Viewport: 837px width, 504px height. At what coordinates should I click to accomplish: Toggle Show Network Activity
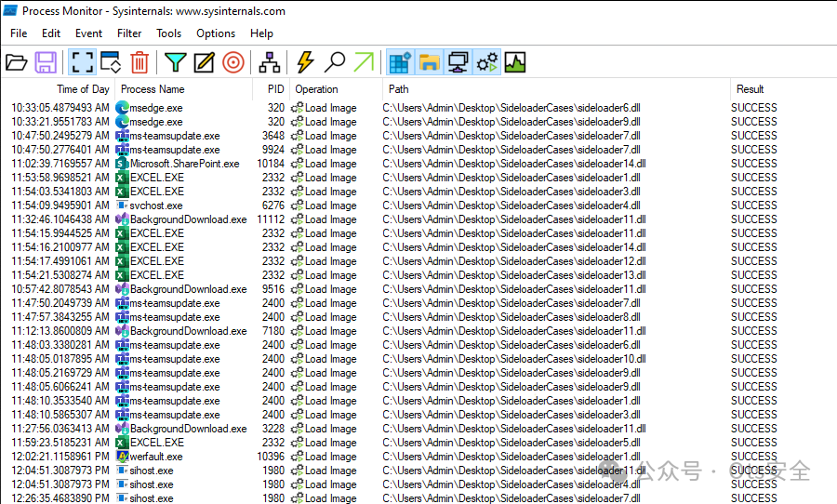pyautogui.click(x=458, y=62)
